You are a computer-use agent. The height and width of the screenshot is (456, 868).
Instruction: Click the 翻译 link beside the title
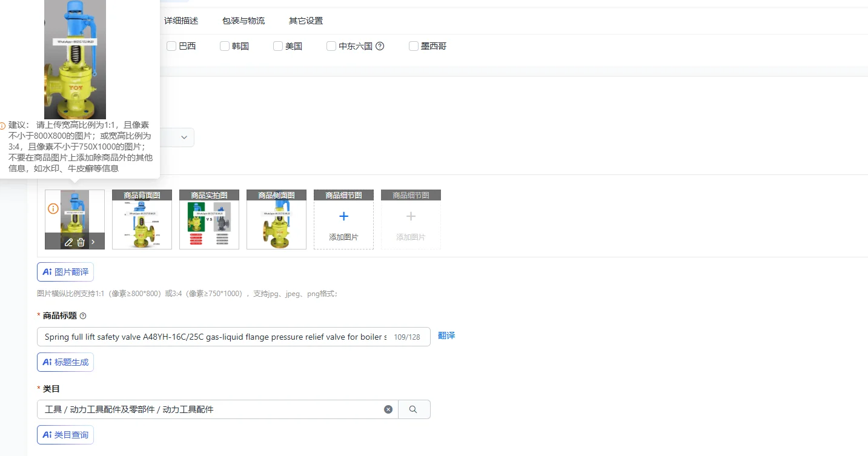446,335
